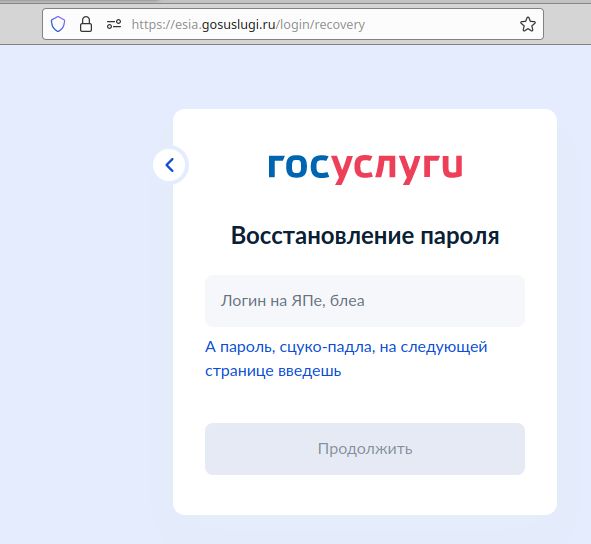Open the padlock site security info
Image resolution: width=591 pixels, height=544 pixels.
coord(86,24)
